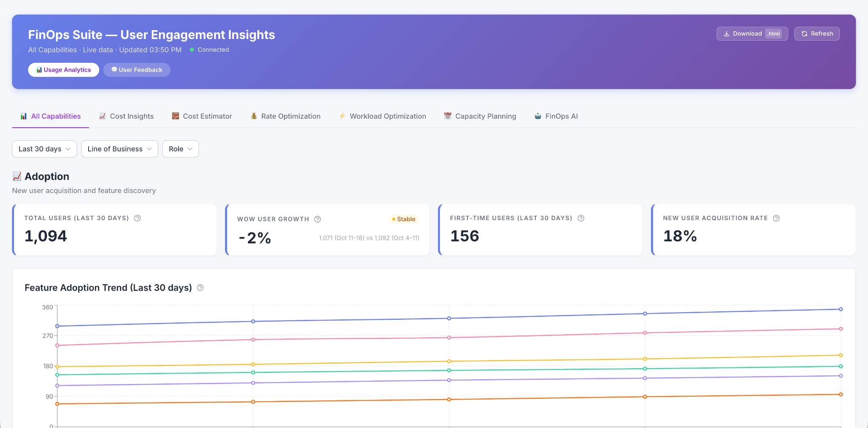Open the Rate Optimization tab
The width and height of the screenshot is (868, 428).
286,116
